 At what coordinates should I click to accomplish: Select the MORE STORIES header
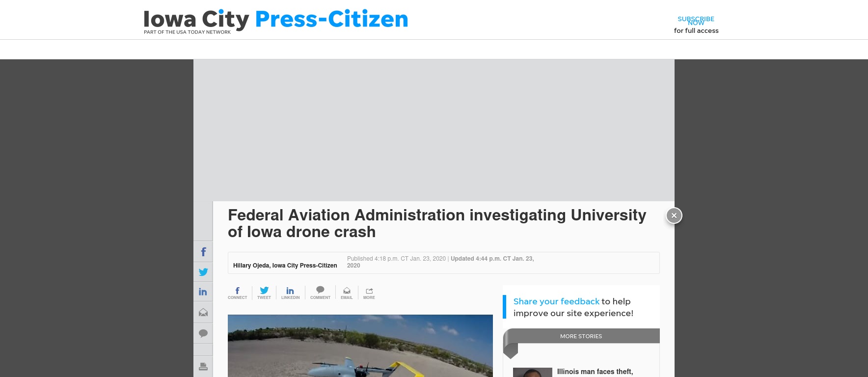(581, 336)
